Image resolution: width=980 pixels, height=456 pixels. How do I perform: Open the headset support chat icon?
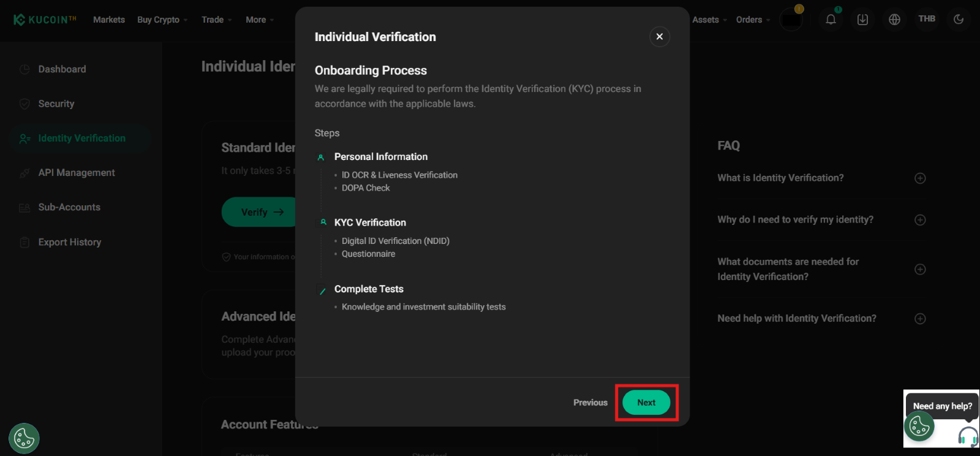[x=968, y=436]
